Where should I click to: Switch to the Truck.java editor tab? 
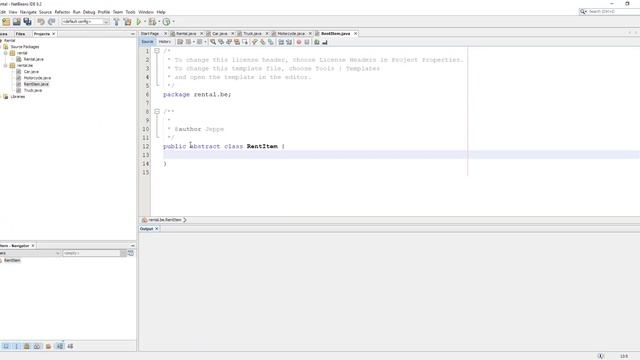pyautogui.click(x=252, y=33)
